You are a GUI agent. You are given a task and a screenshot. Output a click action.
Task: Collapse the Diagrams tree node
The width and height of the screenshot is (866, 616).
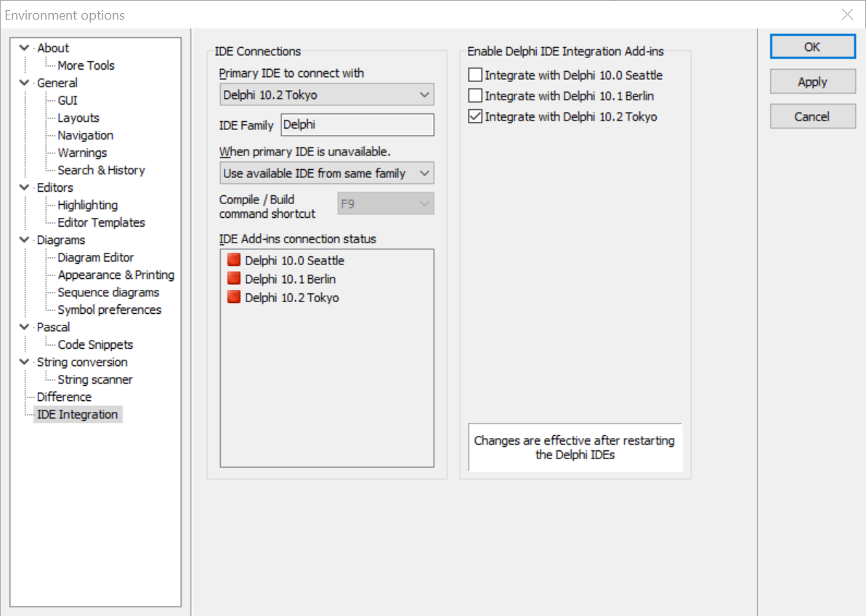click(24, 240)
